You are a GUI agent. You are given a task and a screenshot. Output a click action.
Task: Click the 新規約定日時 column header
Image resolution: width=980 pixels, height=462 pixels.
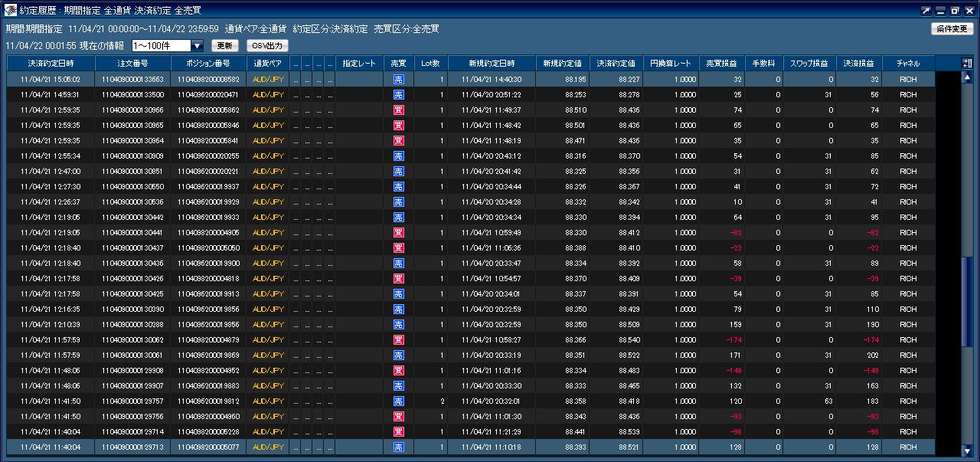click(x=492, y=64)
